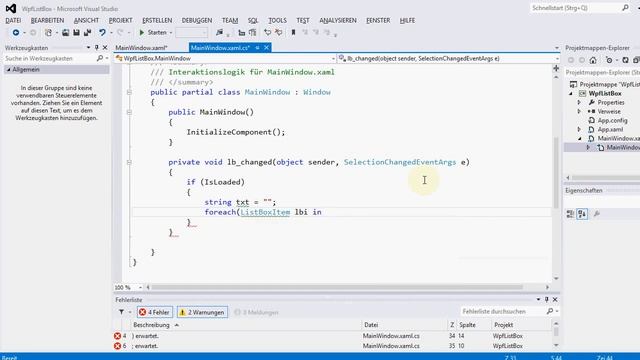The image size is (640, 360).
Task: Toggle the 4 Fehler filter
Action: pyautogui.click(x=155, y=312)
